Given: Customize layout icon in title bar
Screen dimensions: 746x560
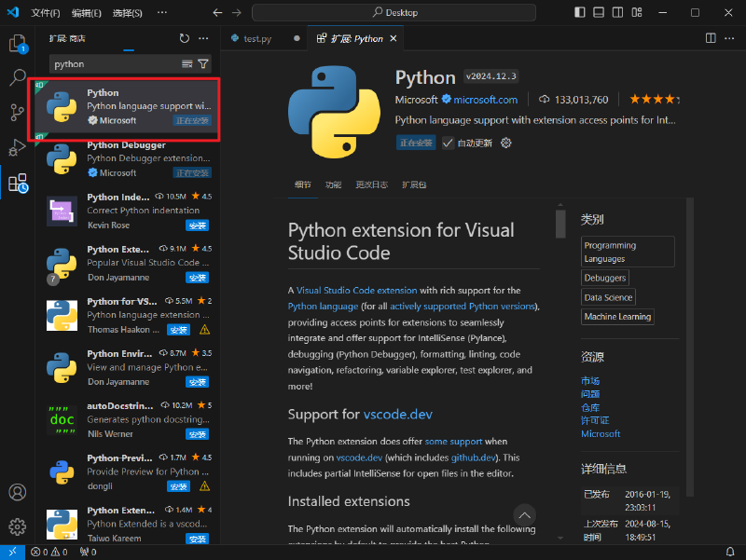Looking at the screenshot, I should (637, 12).
